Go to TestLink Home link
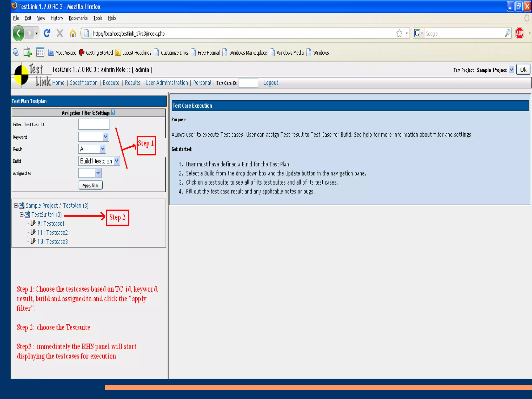This screenshot has height=399, width=532. tap(58, 83)
